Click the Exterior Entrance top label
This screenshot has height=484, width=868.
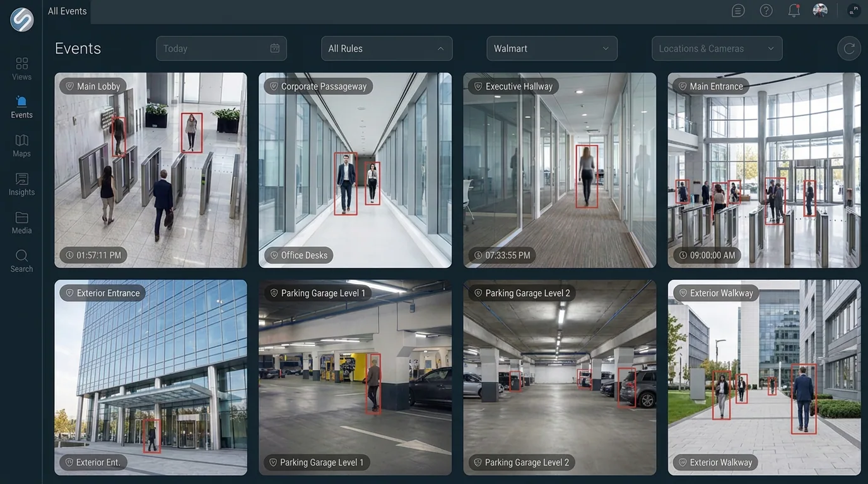[103, 293]
